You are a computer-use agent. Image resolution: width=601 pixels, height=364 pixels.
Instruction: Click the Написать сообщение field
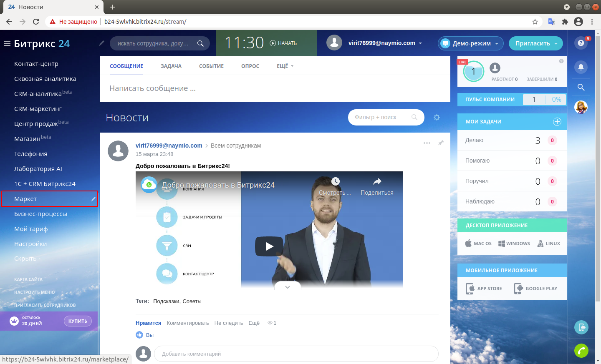[275, 88]
